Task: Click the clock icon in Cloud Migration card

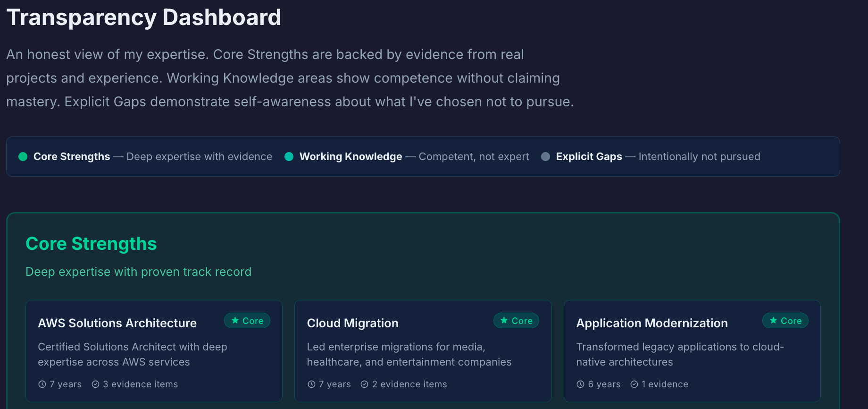Action: click(x=311, y=384)
